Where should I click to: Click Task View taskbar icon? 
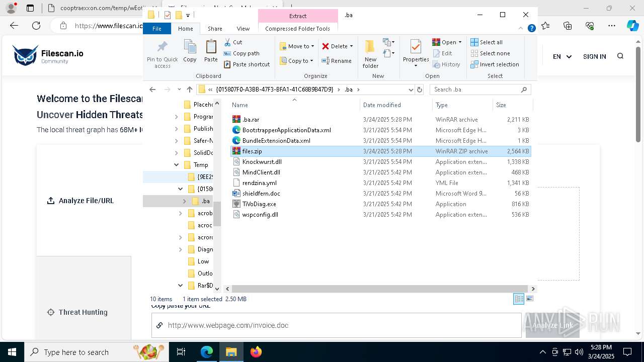pyautogui.click(x=181, y=352)
